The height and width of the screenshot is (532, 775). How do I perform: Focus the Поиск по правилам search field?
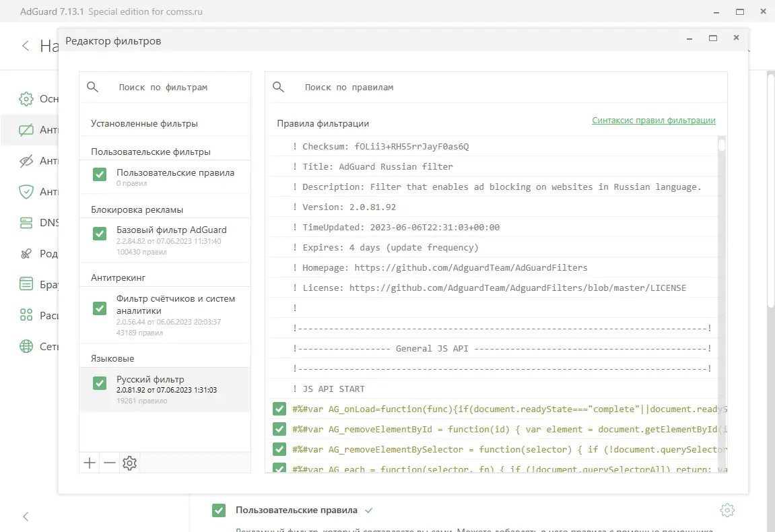(498, 88)
